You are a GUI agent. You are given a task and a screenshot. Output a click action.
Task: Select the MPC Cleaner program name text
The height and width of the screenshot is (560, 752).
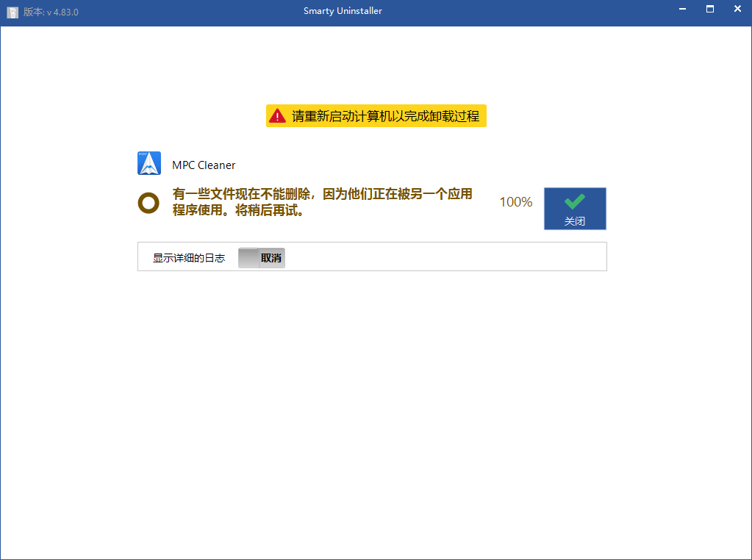[204, 164]
